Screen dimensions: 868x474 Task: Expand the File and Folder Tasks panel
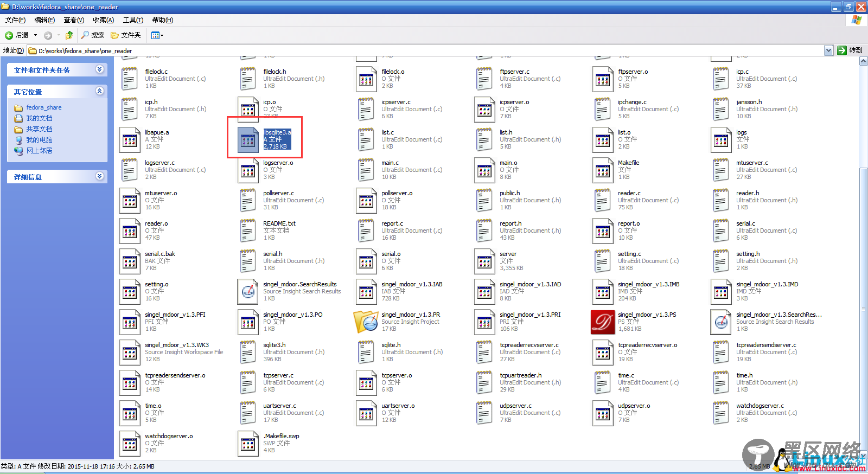pos(99,69)
